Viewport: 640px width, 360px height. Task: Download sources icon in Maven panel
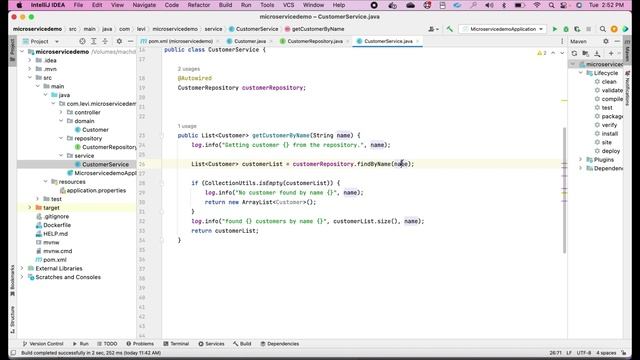[x=597, y=53]
